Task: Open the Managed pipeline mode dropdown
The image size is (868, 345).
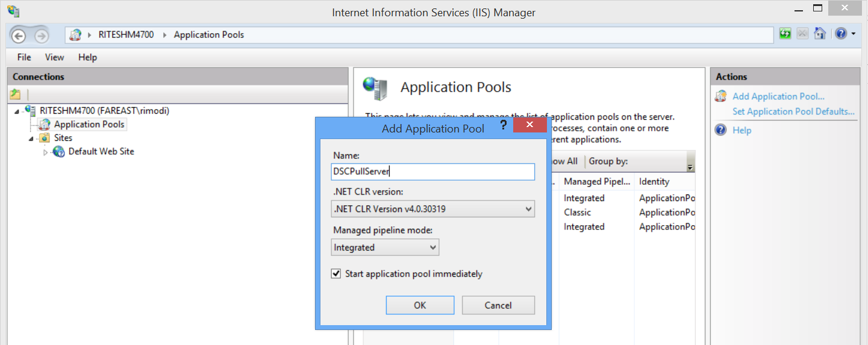Action: pos(385,247)
